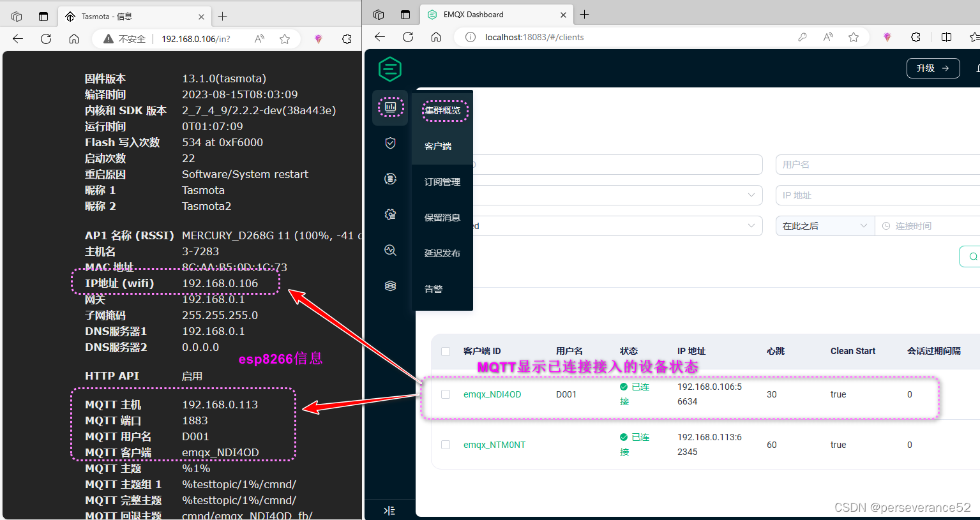Select 集群概览 in the sidebar menu
This screenshot has width=980, height=520.
pos(442,110)
